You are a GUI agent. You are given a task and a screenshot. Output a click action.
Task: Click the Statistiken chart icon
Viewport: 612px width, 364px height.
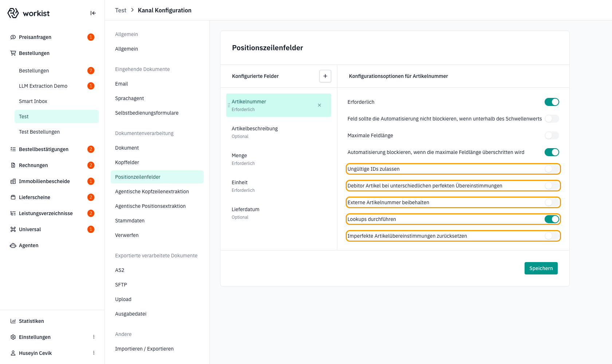(x=13, y=321)
